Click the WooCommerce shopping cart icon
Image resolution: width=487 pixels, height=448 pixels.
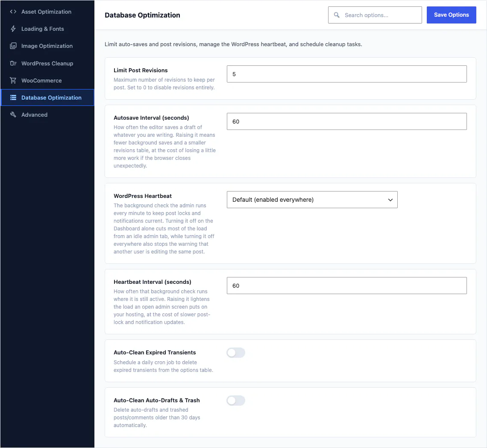click(13, 80)
